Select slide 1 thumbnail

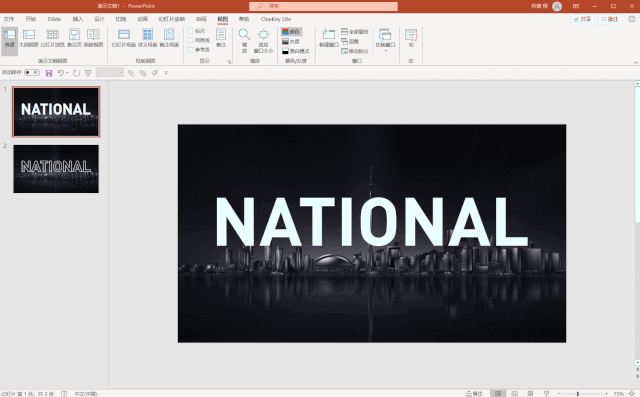[56, 111]
